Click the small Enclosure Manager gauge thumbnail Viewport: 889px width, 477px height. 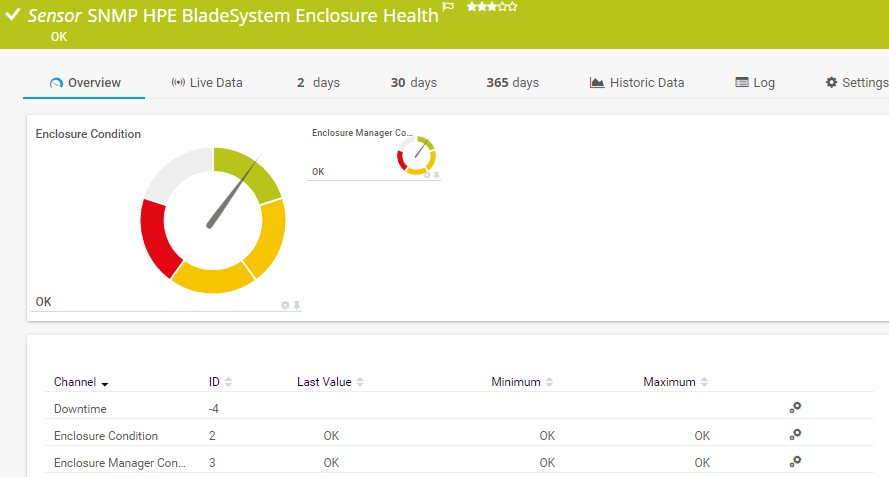click(415, 154)
